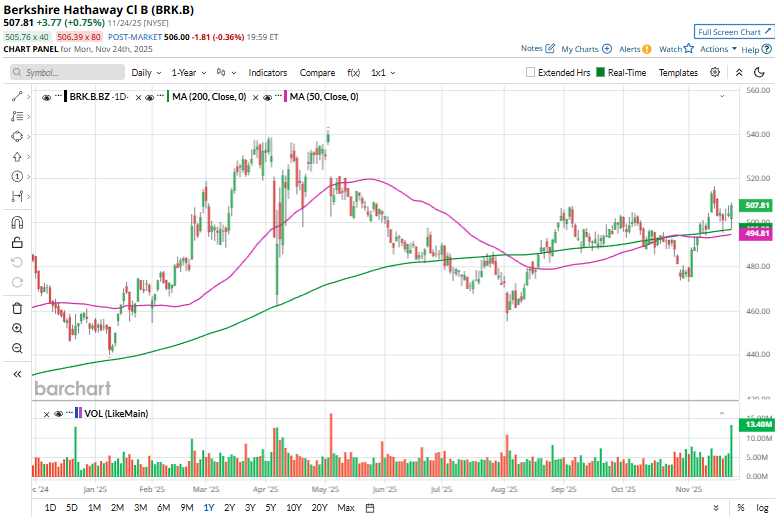775x525 pixels.
Task: Toggle the Real-Time checkbox
Action: (600, 72)
